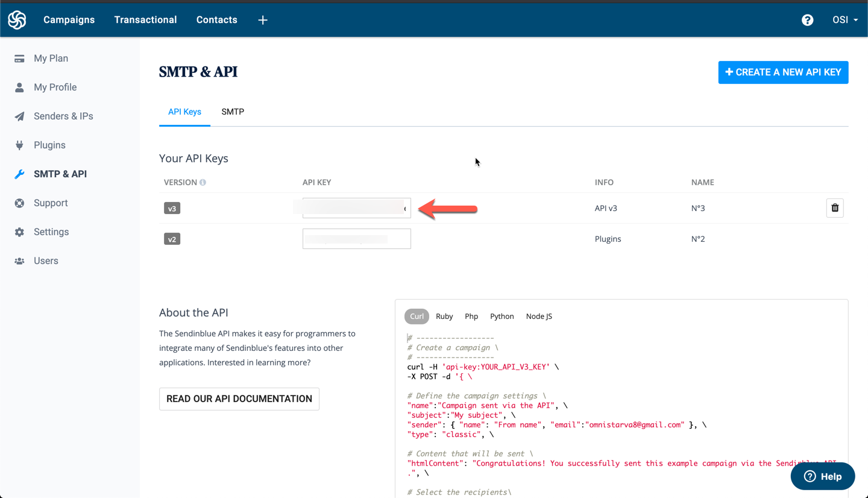Switch to the SMTP tab
Viewport: 868px width, 498px height.
[233, 112]
